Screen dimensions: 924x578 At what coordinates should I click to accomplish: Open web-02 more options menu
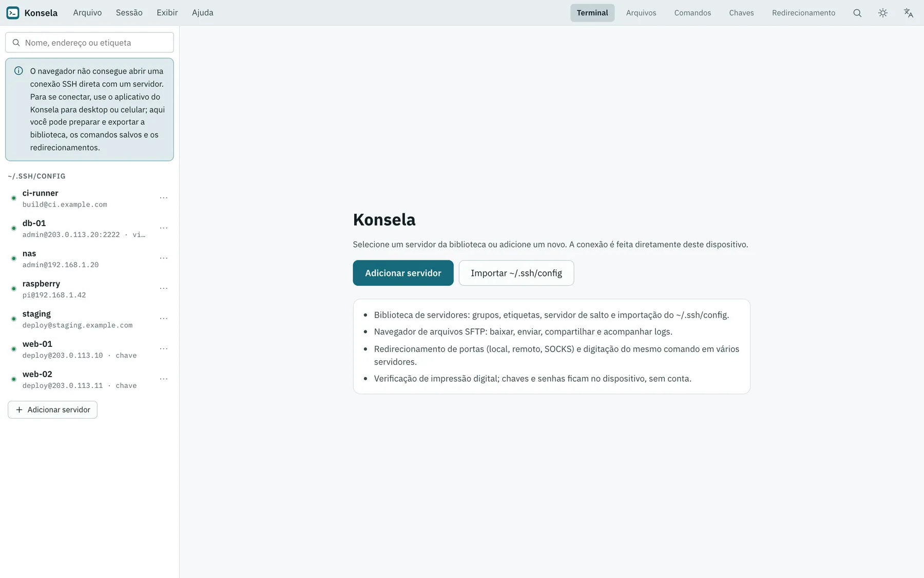(164, 379)
